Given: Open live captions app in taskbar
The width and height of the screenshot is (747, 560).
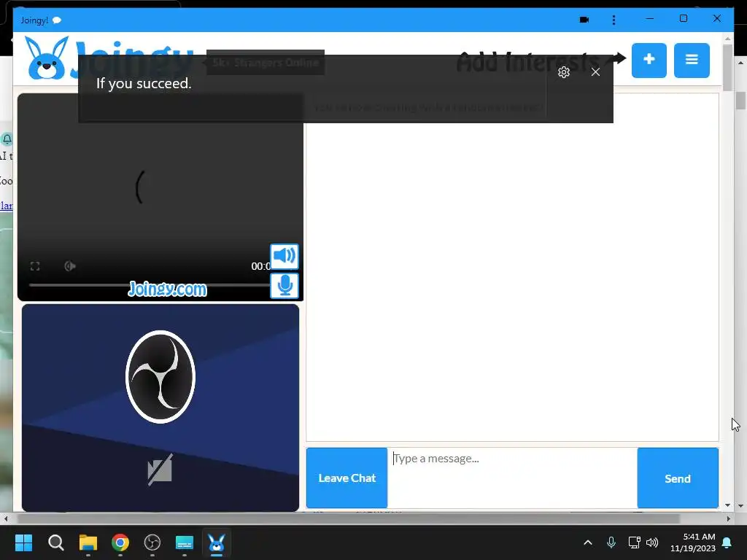Looking at the screenshot, I should point(185,542).
